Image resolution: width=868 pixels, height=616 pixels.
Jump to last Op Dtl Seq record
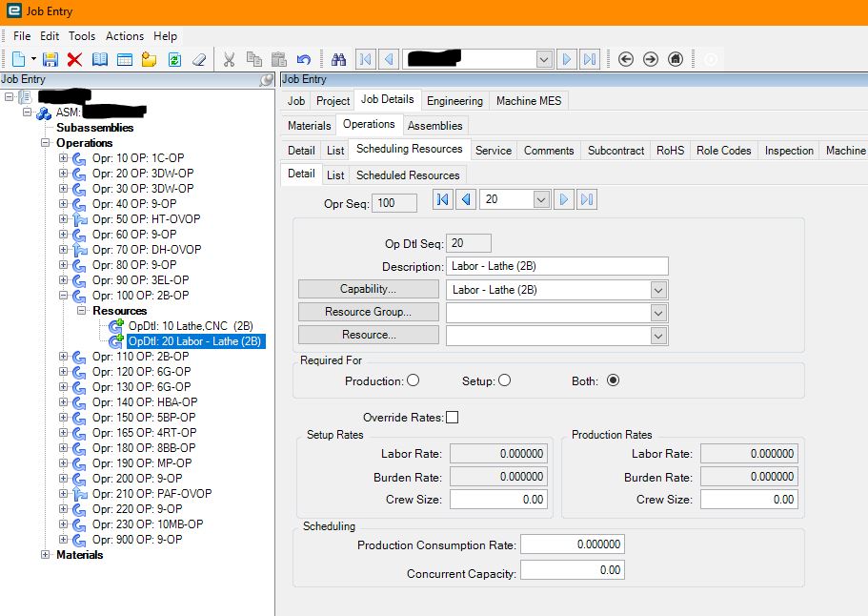[587, 199]
